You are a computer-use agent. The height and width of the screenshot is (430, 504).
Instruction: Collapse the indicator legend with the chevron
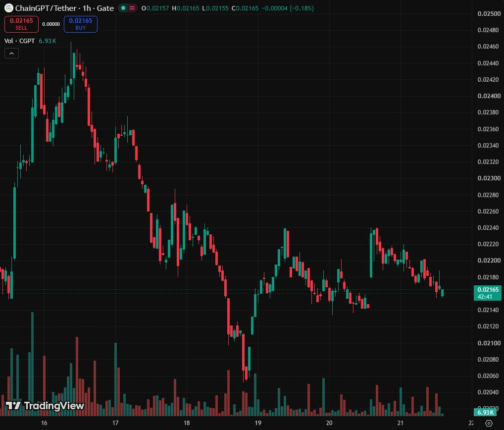(11, 54)
